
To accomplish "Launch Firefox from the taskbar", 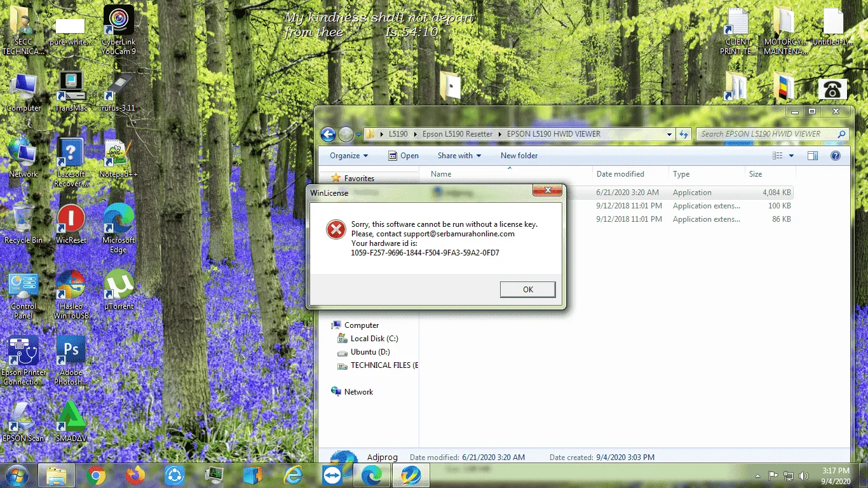I will [135, 475].
